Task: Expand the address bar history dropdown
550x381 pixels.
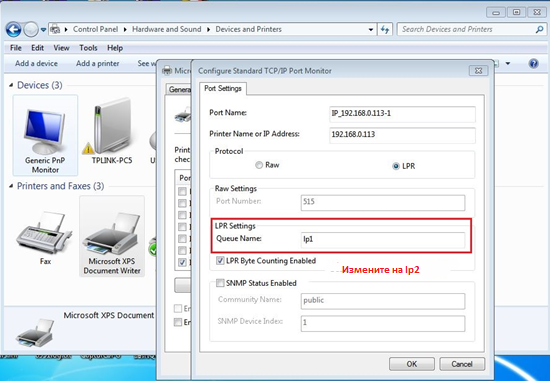Action: tap(371, 30)
